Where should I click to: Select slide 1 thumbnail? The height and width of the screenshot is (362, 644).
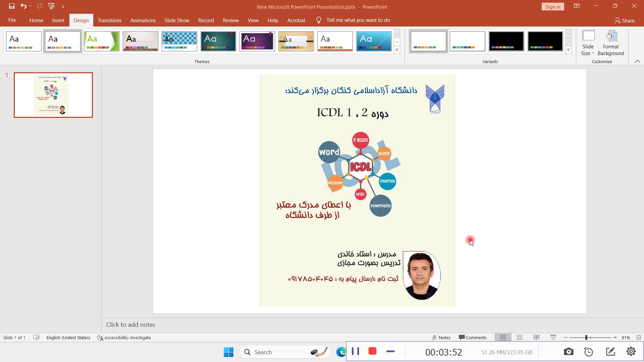53,95
